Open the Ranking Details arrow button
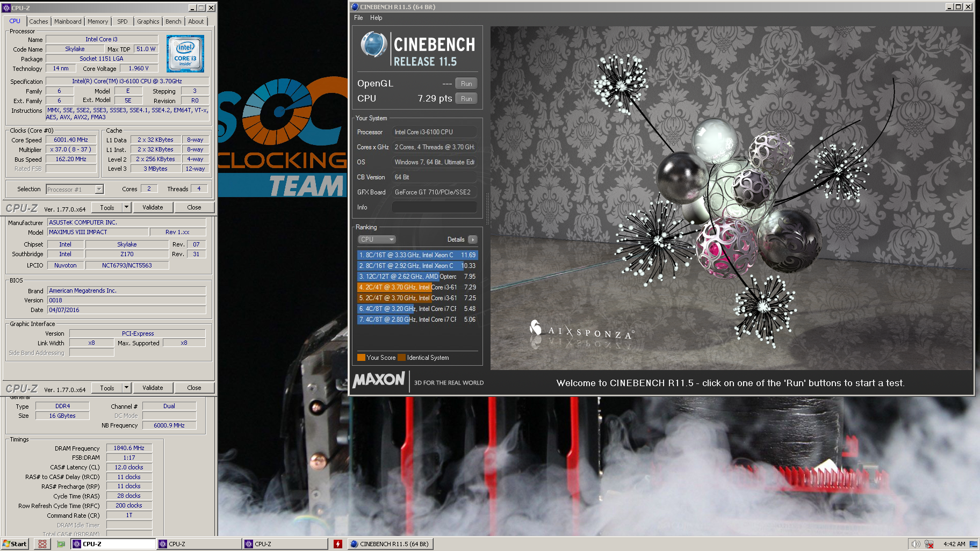 472,240
